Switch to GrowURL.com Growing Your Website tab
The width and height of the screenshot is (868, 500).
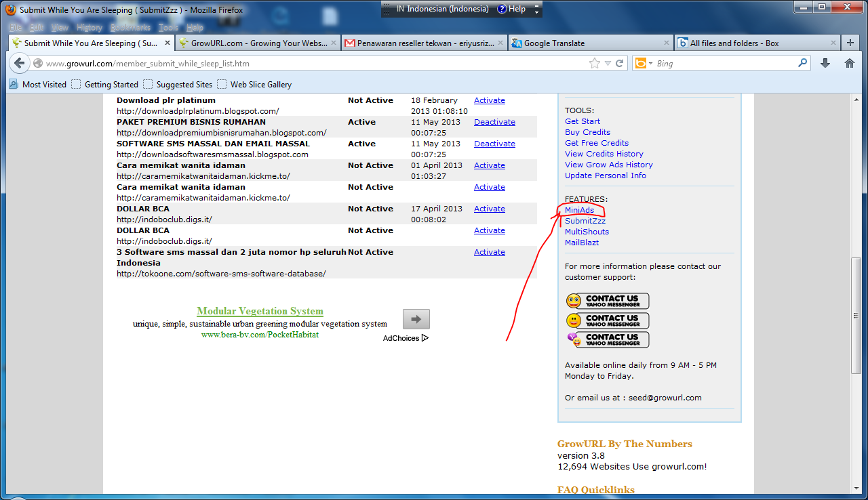click(258, 43)
